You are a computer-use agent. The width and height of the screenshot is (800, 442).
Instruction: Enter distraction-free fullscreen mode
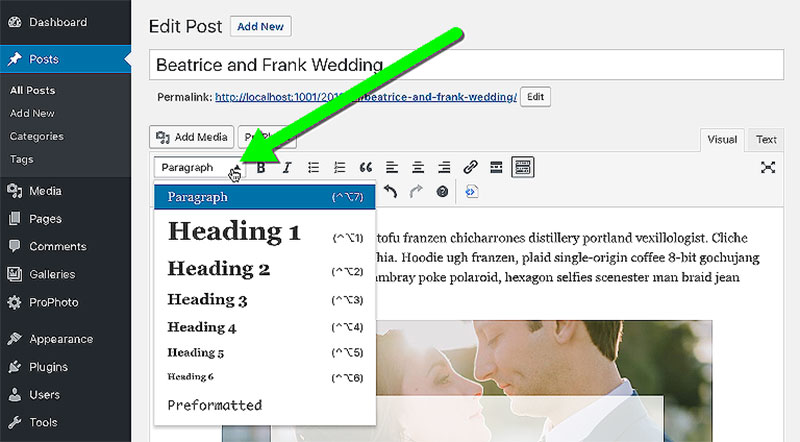pyautogui.click(x=768, y=167)
